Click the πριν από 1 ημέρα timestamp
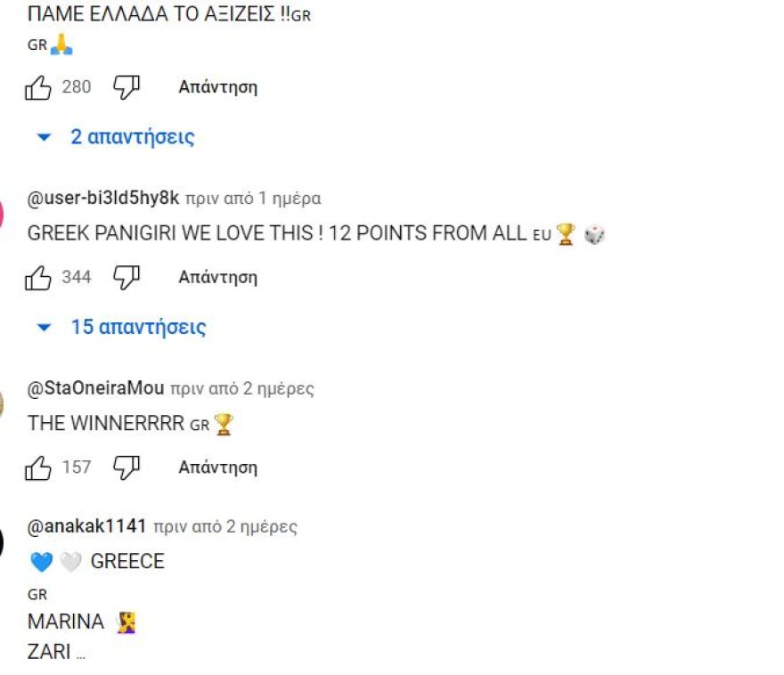 tap(253, 199)
